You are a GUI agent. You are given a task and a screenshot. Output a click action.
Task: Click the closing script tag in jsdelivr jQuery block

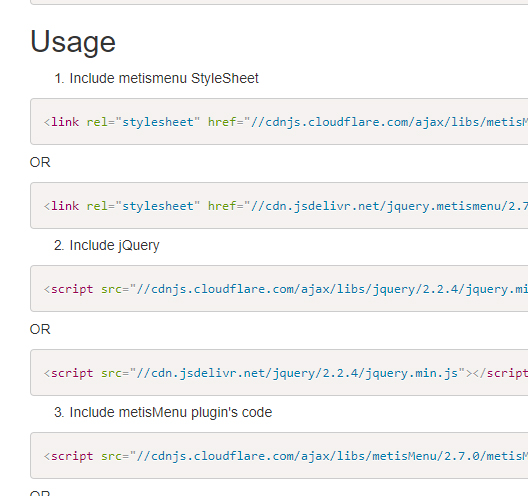(500, 373)
